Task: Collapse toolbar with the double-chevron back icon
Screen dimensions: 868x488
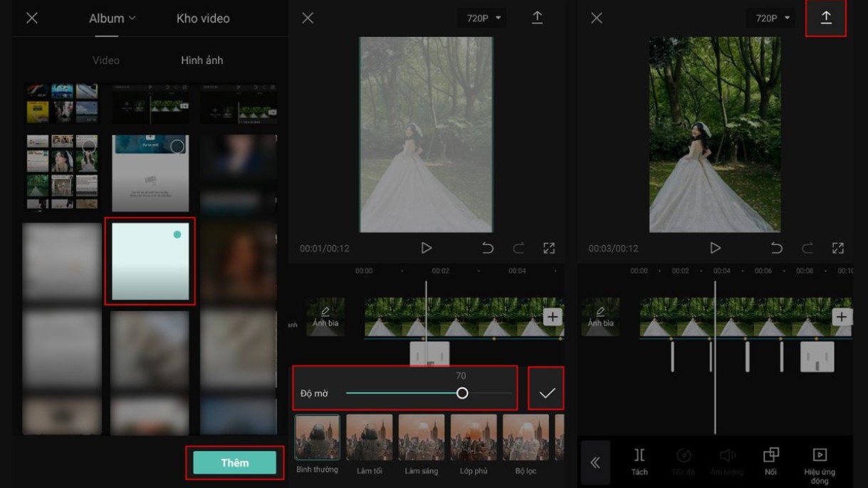Action: point(595,463)
